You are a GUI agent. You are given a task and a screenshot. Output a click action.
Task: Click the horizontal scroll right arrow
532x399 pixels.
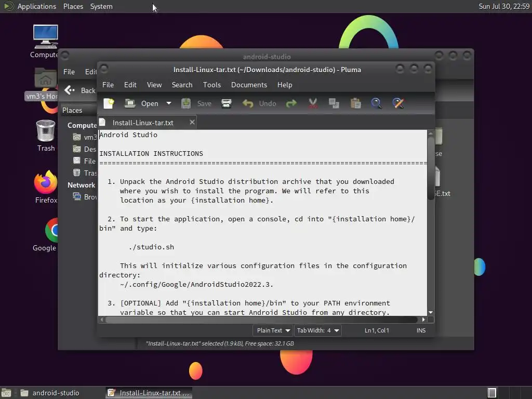(423, 320)
